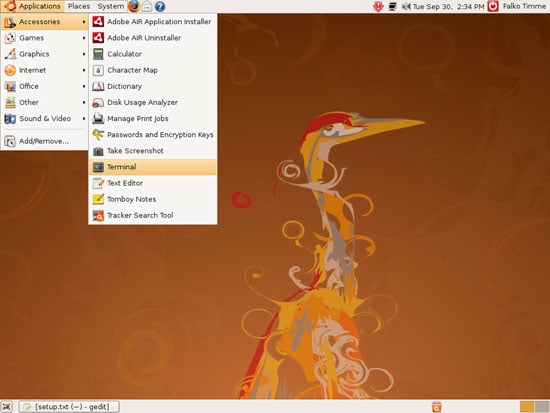Open the System menu
This screenshot has width=550, height=413.
110,6
